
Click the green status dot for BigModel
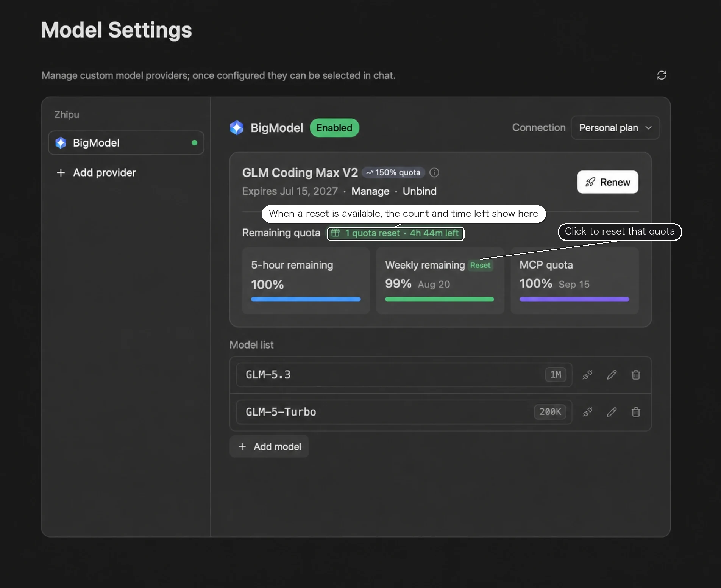click(x=194, y=143)
